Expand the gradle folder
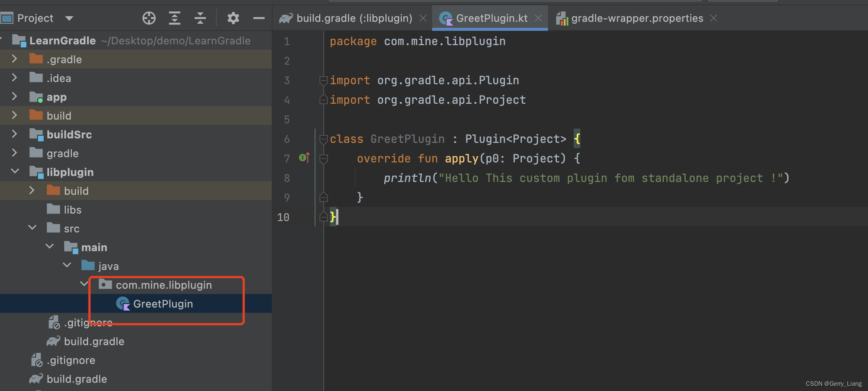Viewport: 868px width, 391px height. 14,153
